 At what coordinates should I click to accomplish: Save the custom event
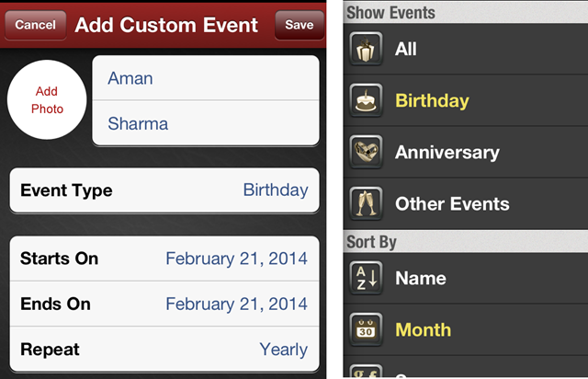(x=299, y=25)
